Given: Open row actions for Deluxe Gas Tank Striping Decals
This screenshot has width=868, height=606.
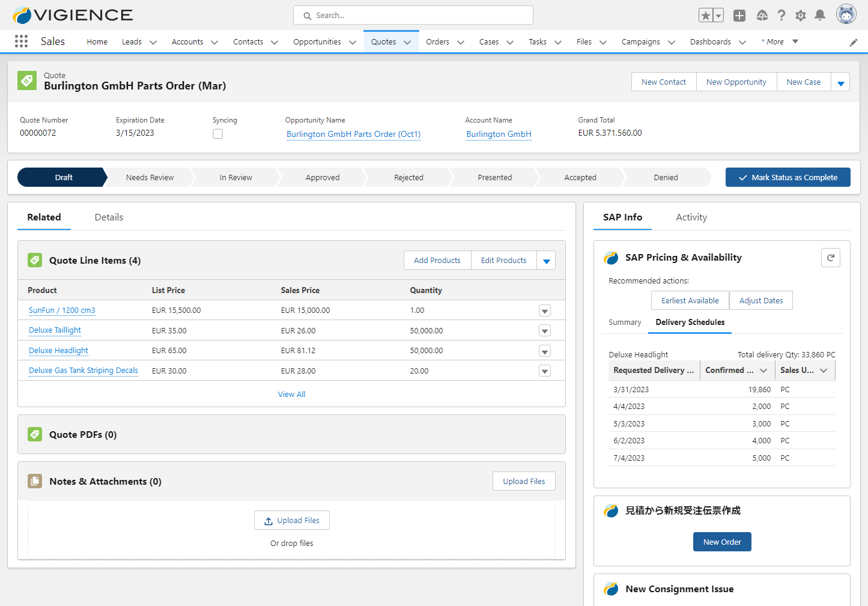Looking at the screenshot, I should pos(545,371).
